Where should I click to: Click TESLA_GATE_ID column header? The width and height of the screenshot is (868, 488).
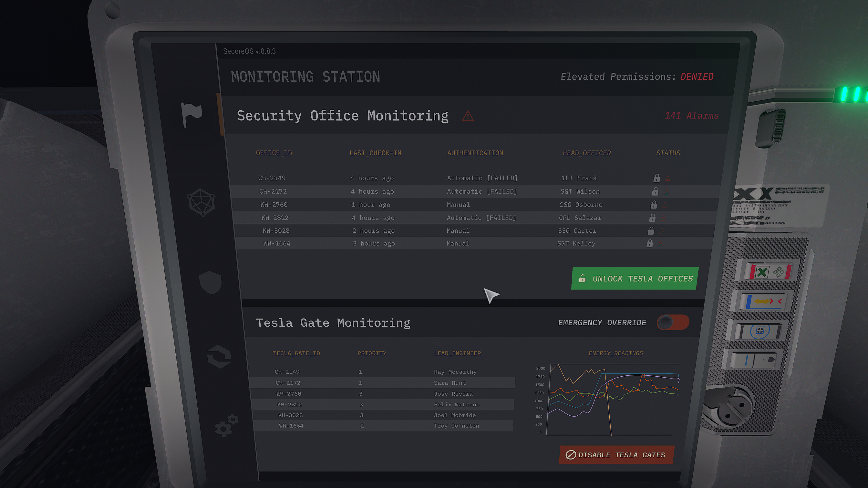click(x=296, y=353)
